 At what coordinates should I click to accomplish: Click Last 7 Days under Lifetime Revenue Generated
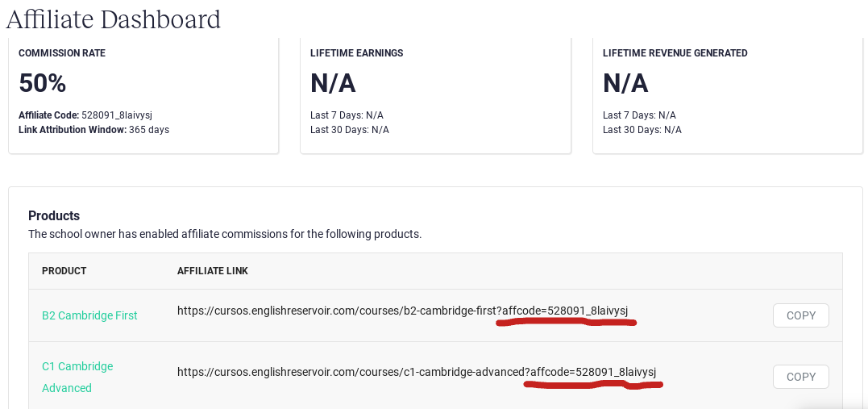click(639, 115)
